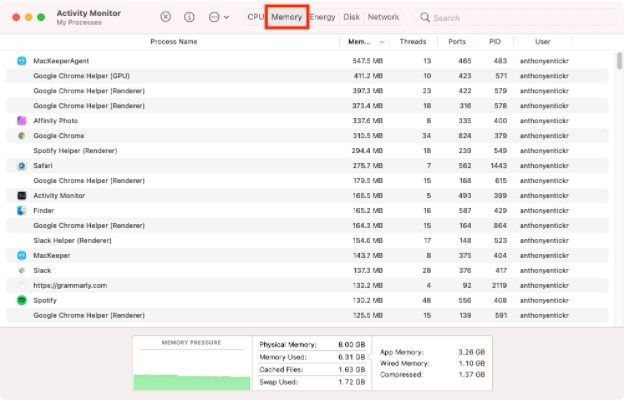
Task: Select the Google Chrome Helper (GPU) row
Action: pos(307,76)
